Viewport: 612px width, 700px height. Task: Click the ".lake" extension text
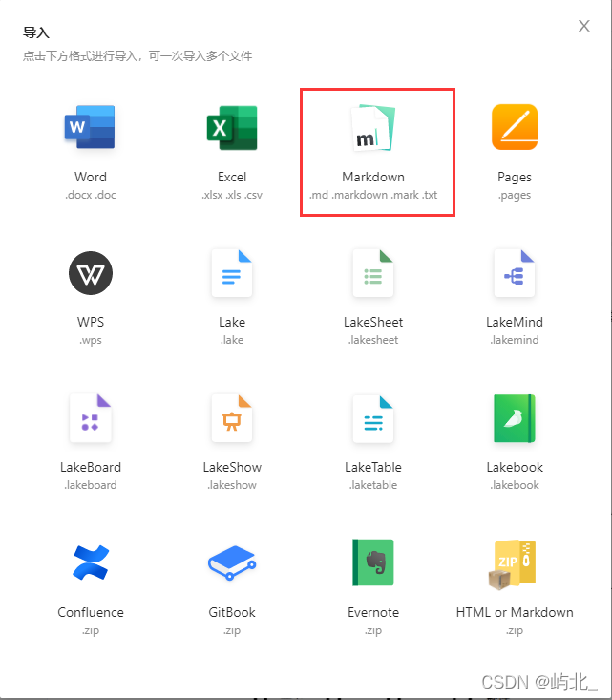232,340
